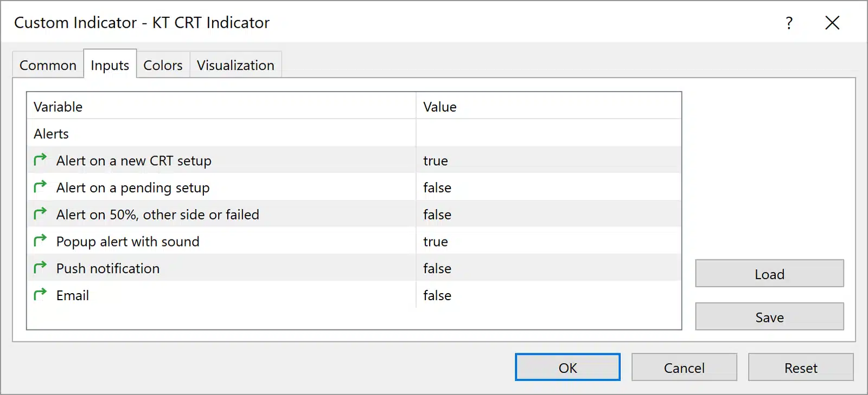The height and width of the screenshot is (395, 868).
Task: Go to the Visualization tab
Action: click(x=235, y=65)
